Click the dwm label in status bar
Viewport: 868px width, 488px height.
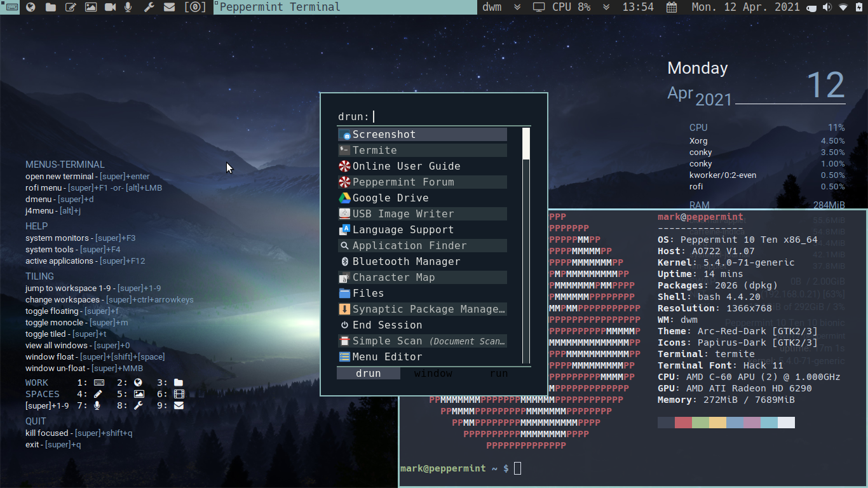pos(492,7)
